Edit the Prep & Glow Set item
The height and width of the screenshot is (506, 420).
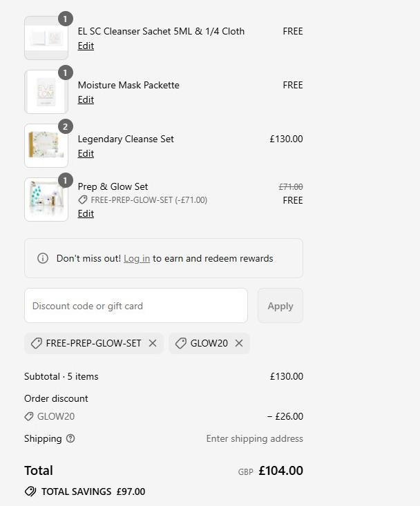pyautogui.click(x=86, y=213)
